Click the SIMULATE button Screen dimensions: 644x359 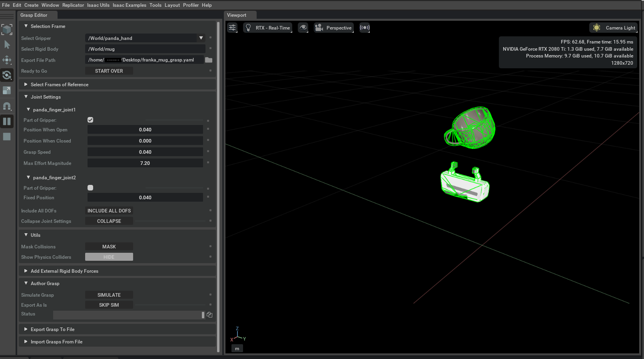109,295
